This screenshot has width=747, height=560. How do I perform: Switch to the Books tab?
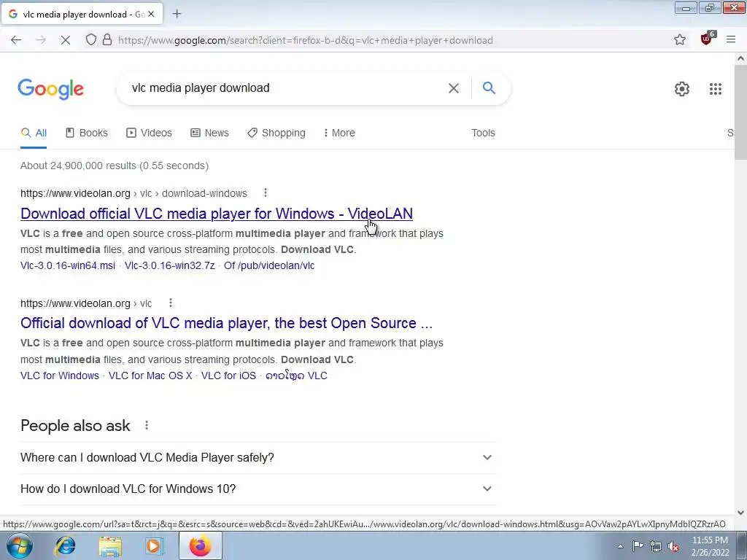pyautogui.click(x=86, y=133)
